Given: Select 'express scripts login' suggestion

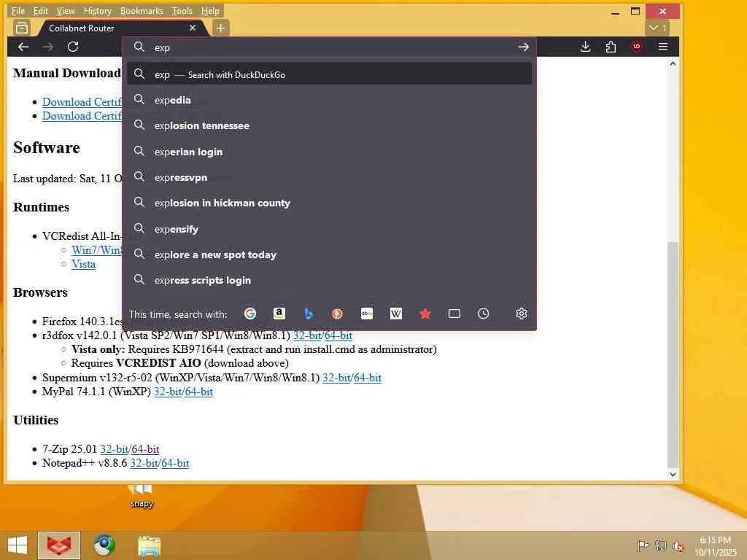Looking at the screenshot, I should tap(329, 281).
